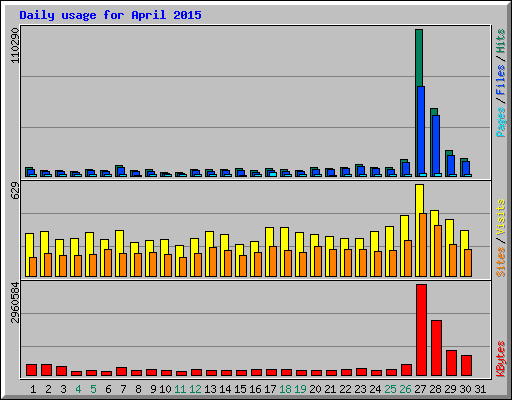Click the orange sites bar for day 6

[x=108, y=263]
